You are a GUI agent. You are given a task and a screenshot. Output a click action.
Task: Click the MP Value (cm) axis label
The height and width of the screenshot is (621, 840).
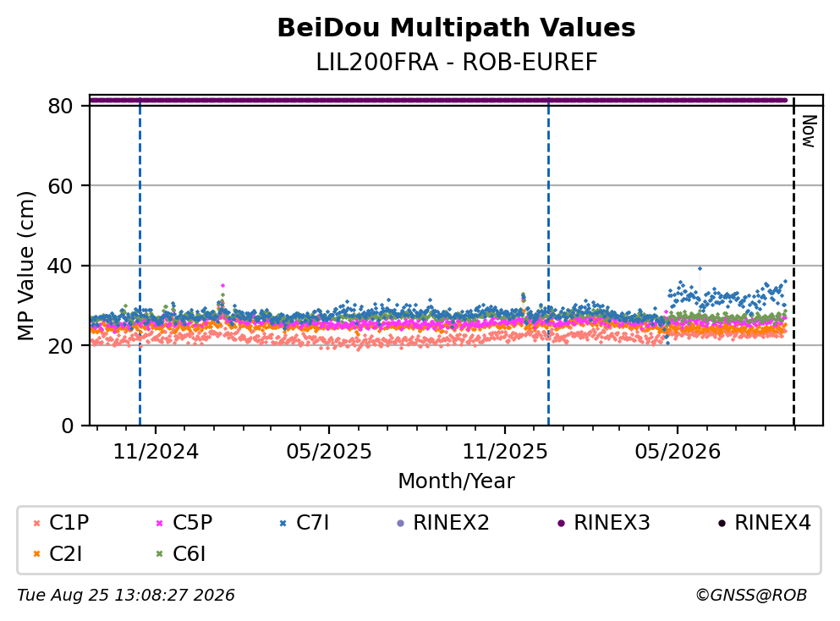click(25, 267)
